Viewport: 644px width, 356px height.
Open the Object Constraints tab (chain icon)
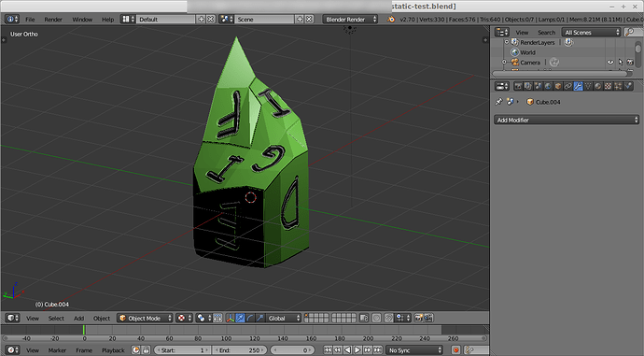(567, 86)
